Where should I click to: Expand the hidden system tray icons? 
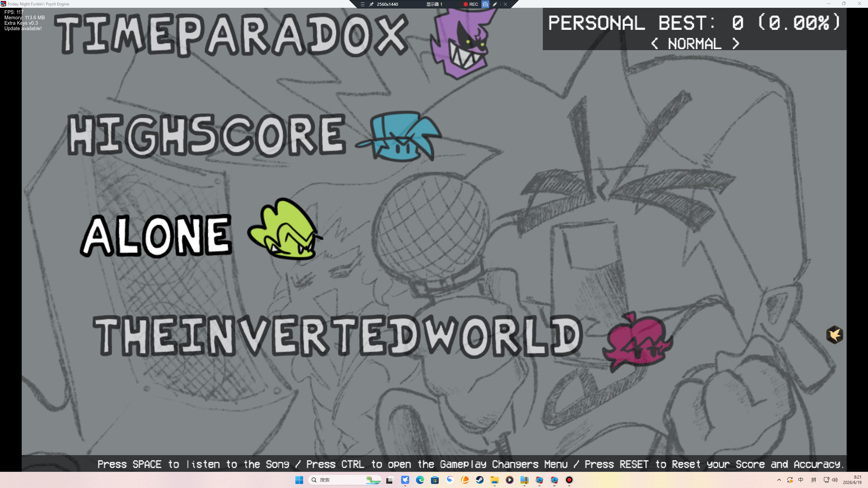[779, 480]
